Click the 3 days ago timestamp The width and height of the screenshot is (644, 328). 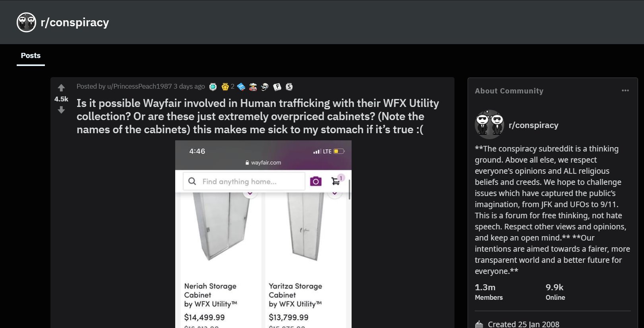189,86
